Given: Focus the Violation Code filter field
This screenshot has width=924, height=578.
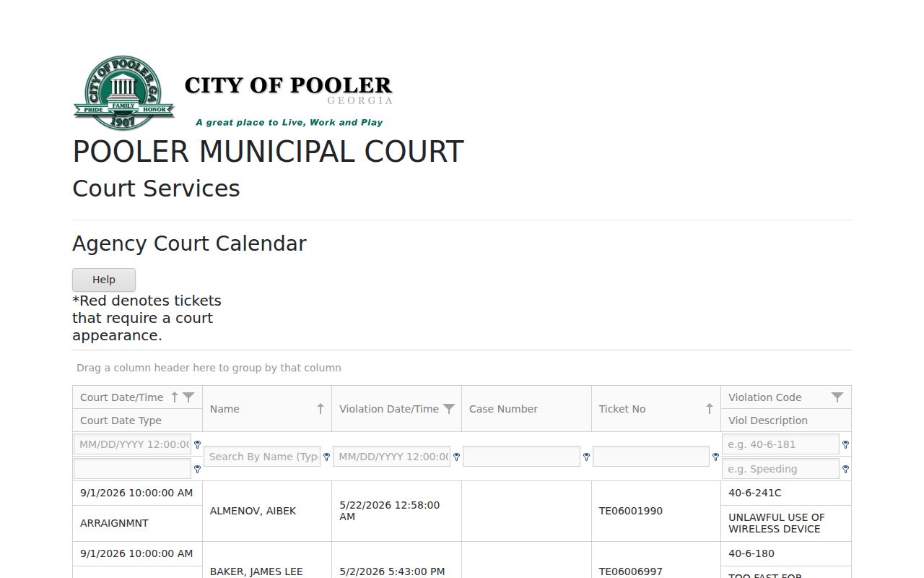Looking at the screenshot, I should [x=780, y=444].
